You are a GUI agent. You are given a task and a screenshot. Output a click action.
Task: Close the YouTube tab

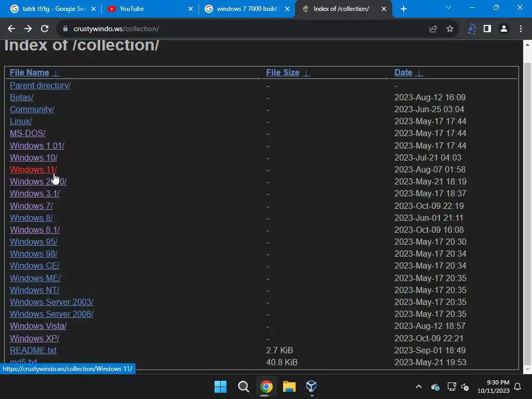(191, 9)
